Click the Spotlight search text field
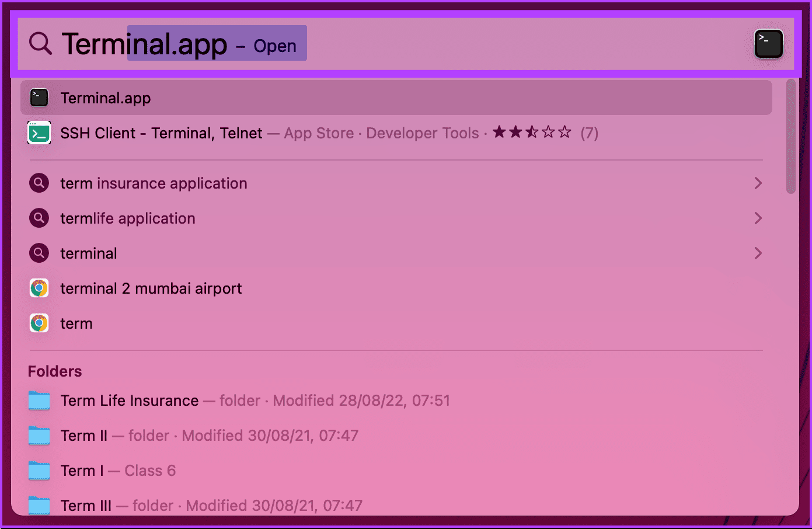812x529 pixels. [406, 44]
